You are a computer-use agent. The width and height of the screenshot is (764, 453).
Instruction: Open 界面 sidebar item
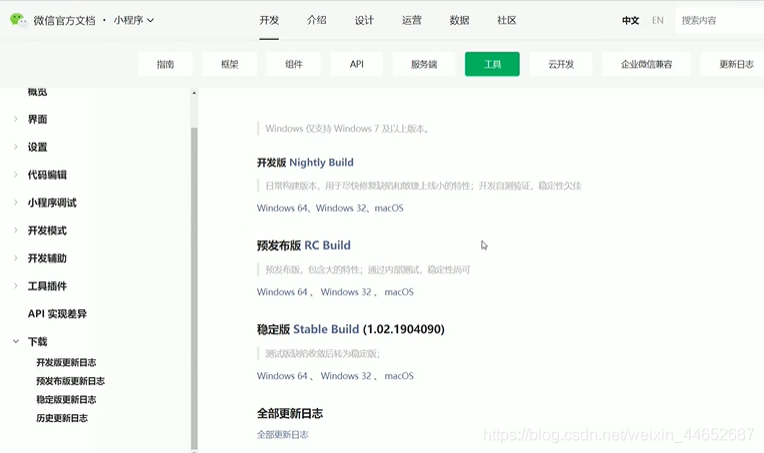pyautogui.click(x=38, y=119)
